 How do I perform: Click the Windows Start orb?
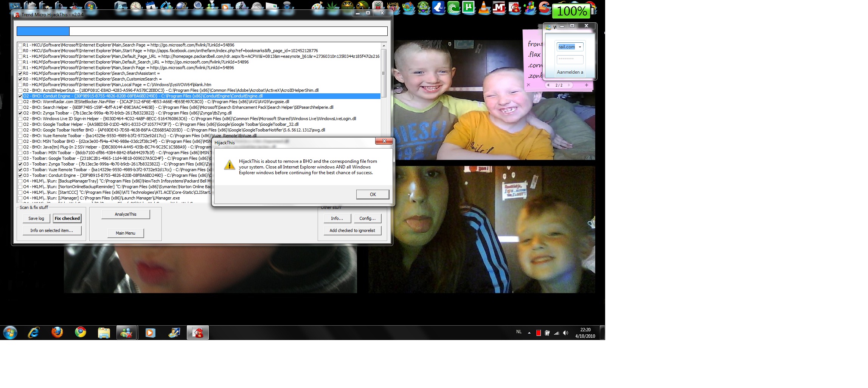(10, 333)
